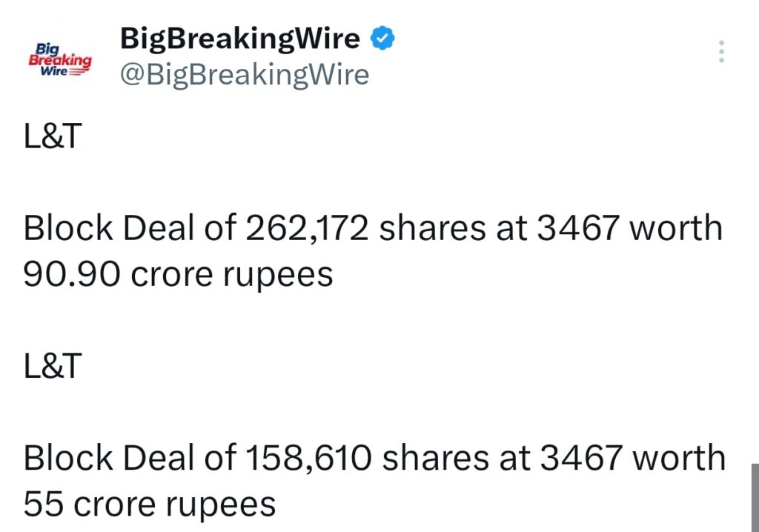
Task: Click the @BigBreakingWire username text
Action: coord(243,73)
